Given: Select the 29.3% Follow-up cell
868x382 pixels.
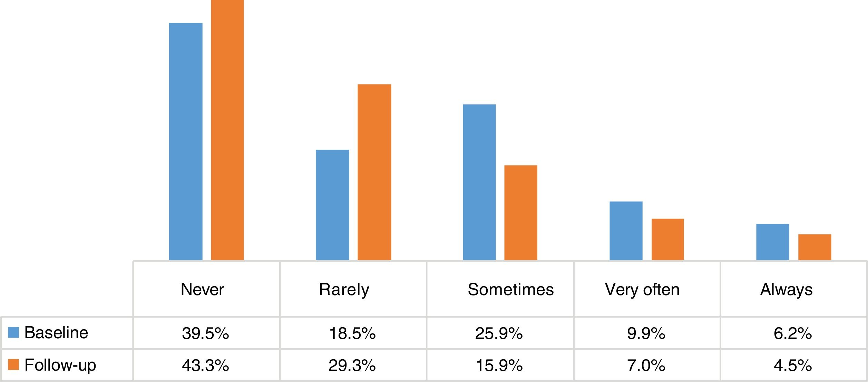Looking at the screenshot, I should tap(352, 365).
